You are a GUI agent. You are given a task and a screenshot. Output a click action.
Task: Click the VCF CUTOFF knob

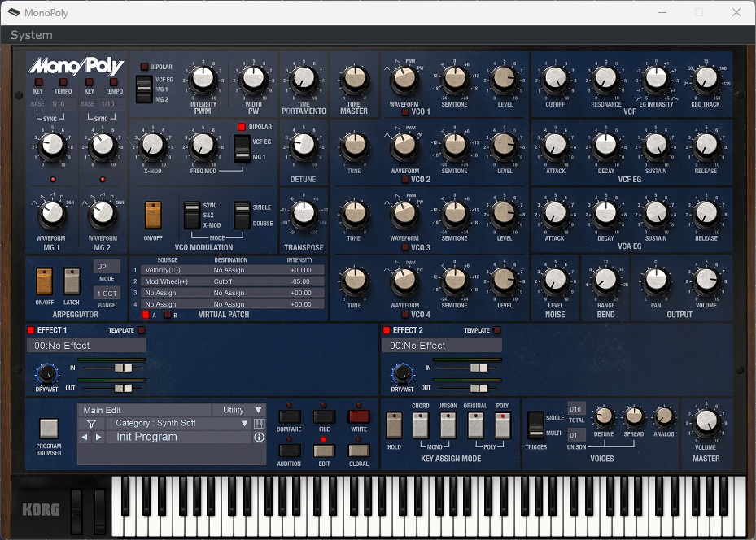point(555,79)
